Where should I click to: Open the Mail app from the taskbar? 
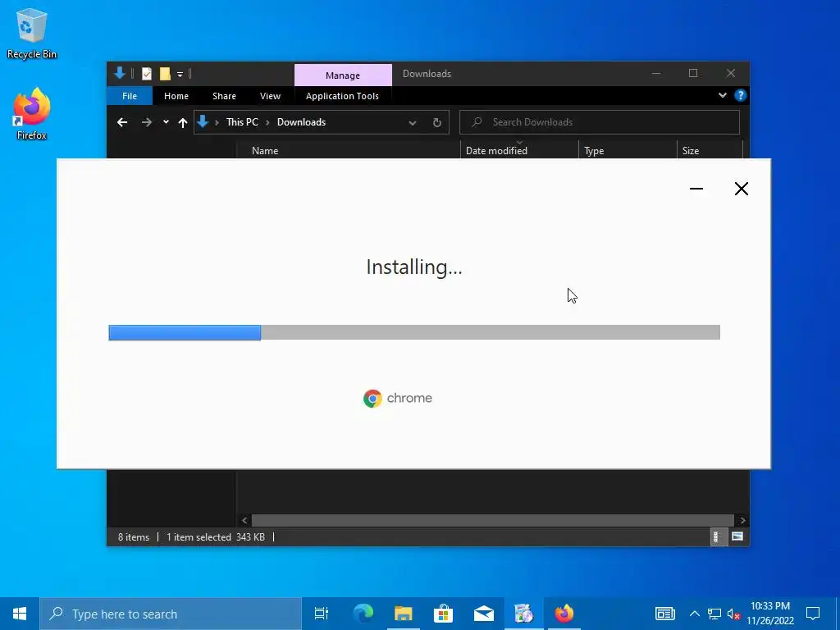point(484,614)
